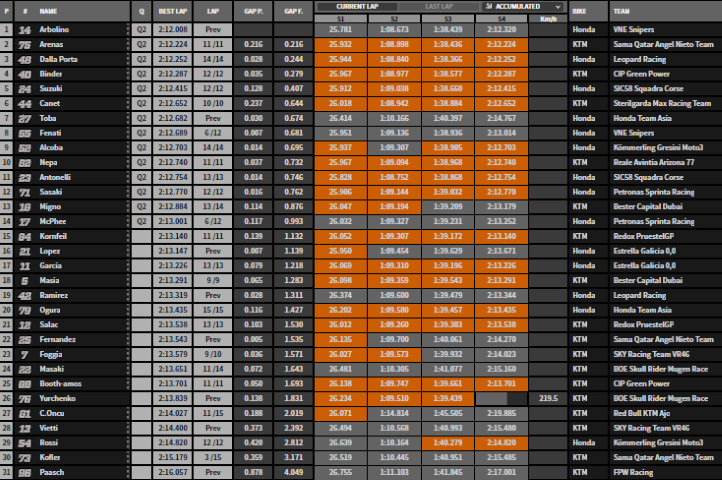Open the ACCUMULATED sector mode dropdown
This screenshot has width=722, height=480.
tap(523, 6)
